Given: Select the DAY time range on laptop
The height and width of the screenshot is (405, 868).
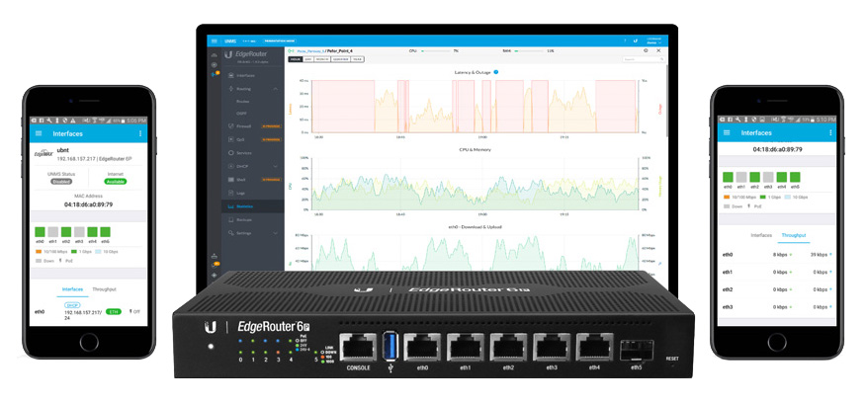Looking at the screenshot, I should [308, 58].
